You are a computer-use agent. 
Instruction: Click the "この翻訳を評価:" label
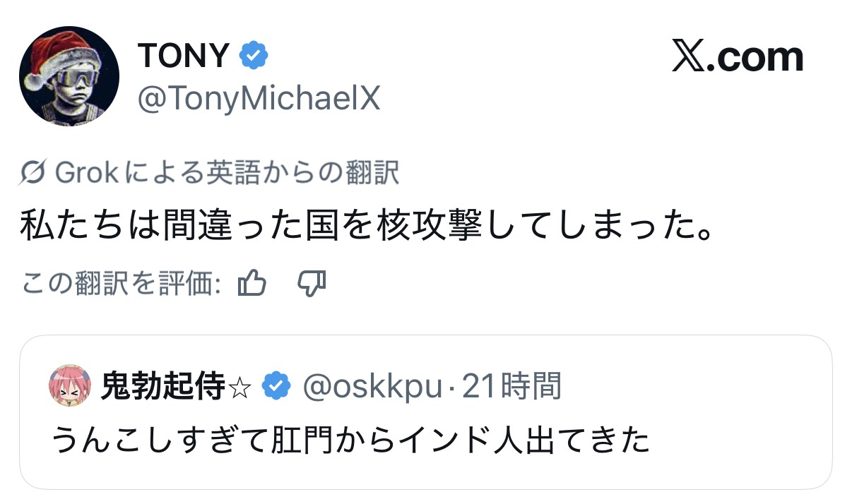pyautogui.click(x=123, y=284)
